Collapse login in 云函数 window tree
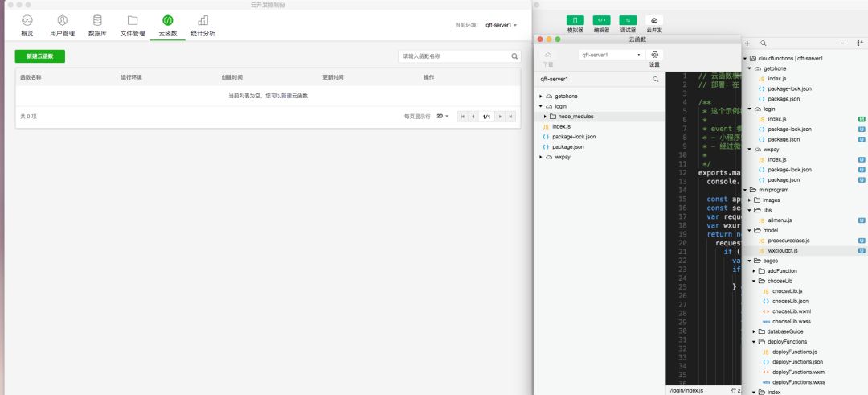 [541, 106]
